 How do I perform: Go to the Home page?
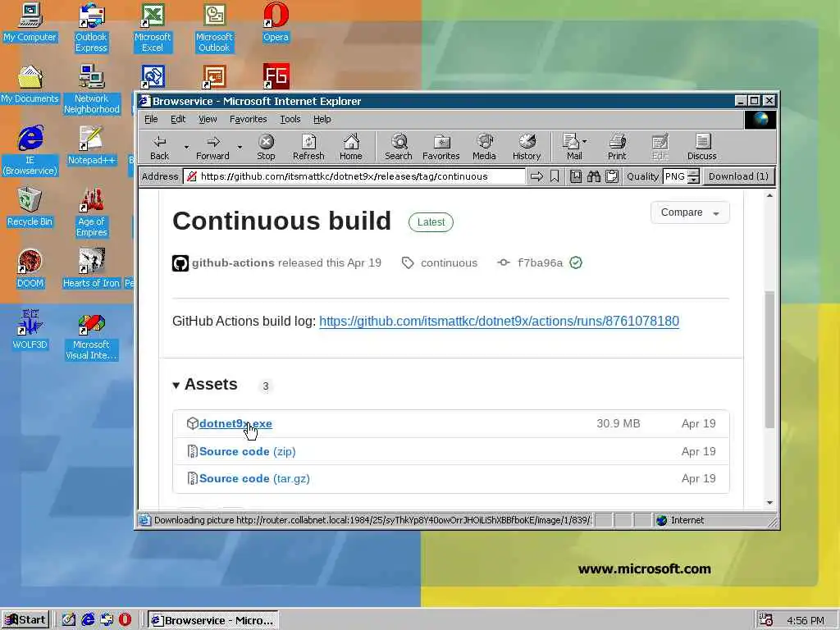[x=351, y=148]
